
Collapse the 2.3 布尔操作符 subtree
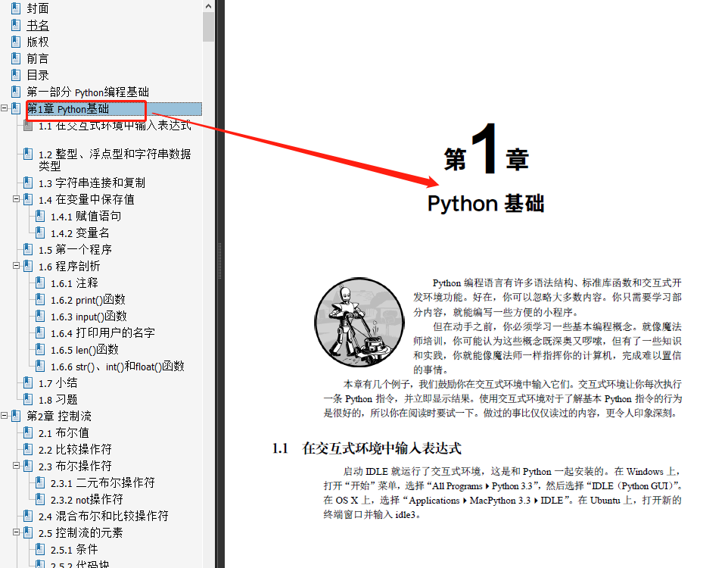[x=17, y=465]
